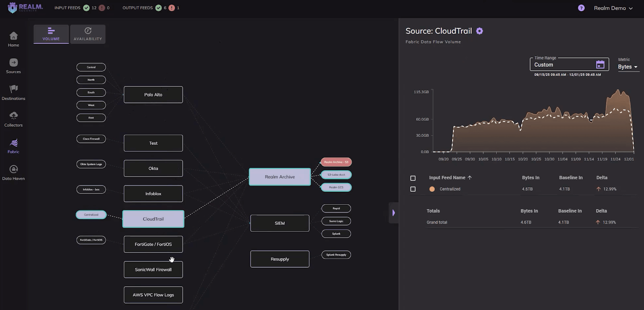644x310 pixels.
Task: Select the Palo Alto source node
Action: (x=153, y=95)
